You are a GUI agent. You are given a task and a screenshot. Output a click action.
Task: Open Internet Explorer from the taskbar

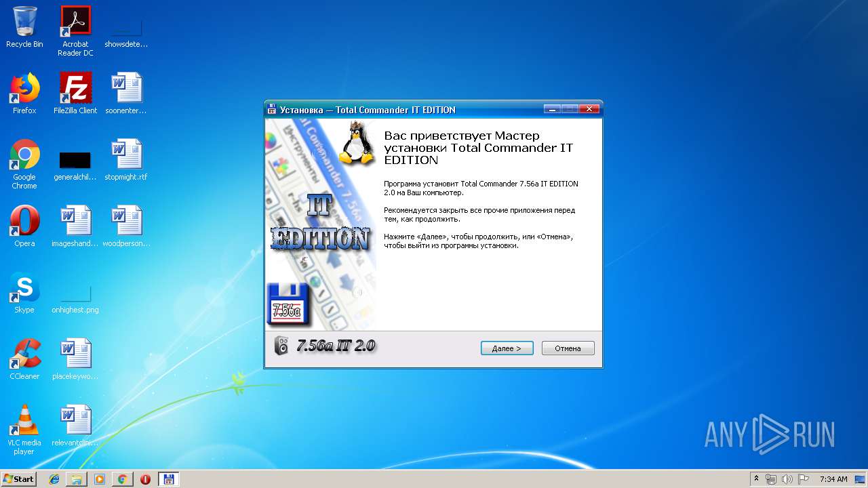pyautogui.click(x=54, y=479)
